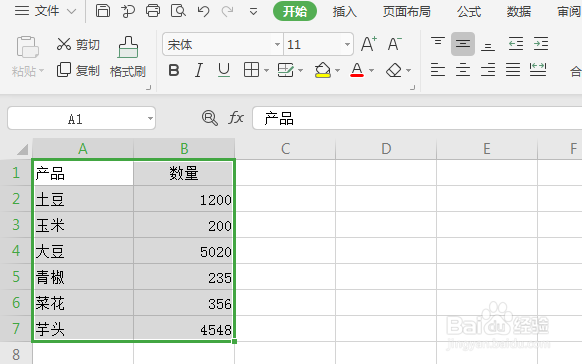This screenshot has width=582, height=364.
Task: Switch to the 页面布局 tab
Action: coord(406,12)
